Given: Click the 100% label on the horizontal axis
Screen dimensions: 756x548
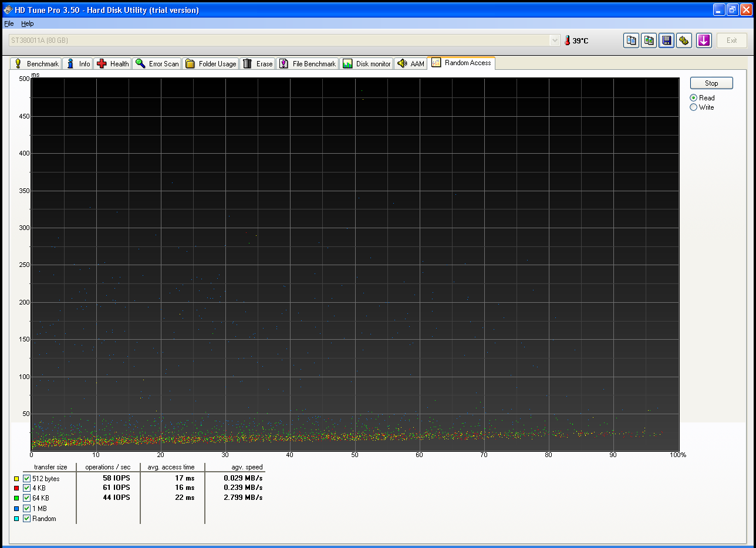Looking at the screenshot, I should (677, 455).
